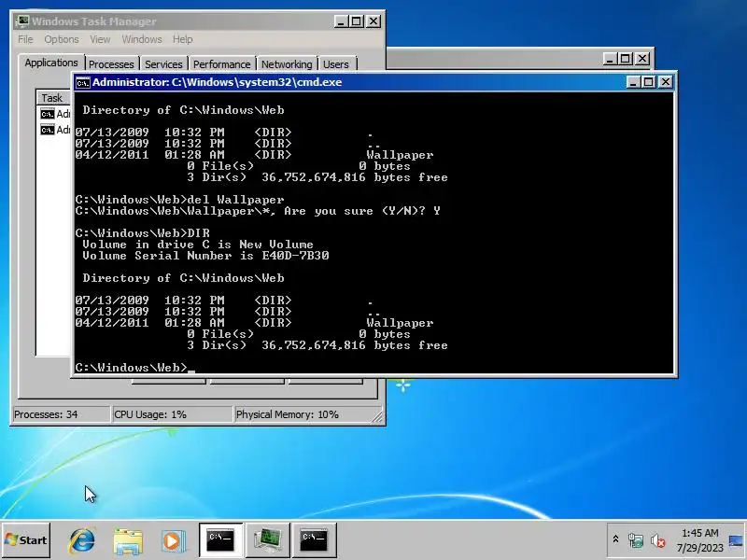Click CPU Usage: 1% status entry

172,414
